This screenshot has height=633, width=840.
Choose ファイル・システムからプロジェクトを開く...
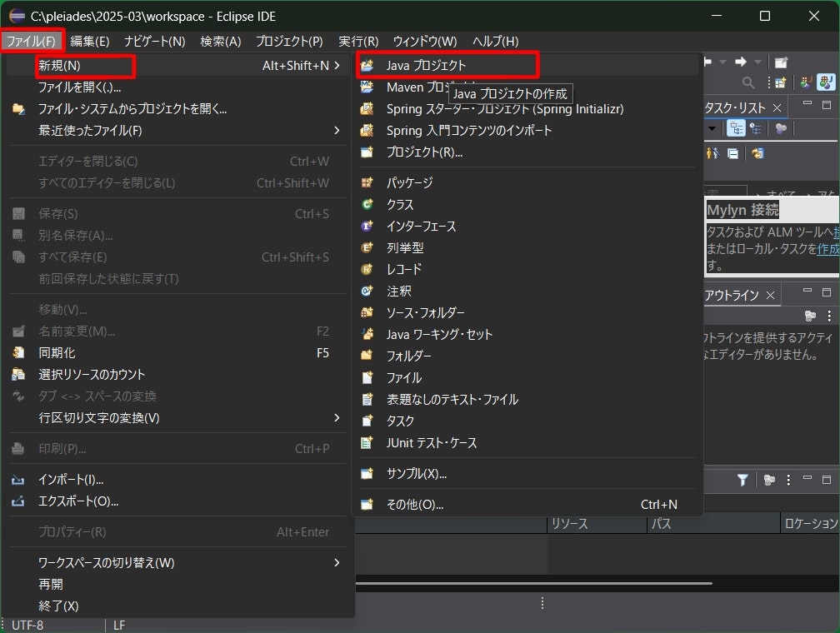(177, 109)
